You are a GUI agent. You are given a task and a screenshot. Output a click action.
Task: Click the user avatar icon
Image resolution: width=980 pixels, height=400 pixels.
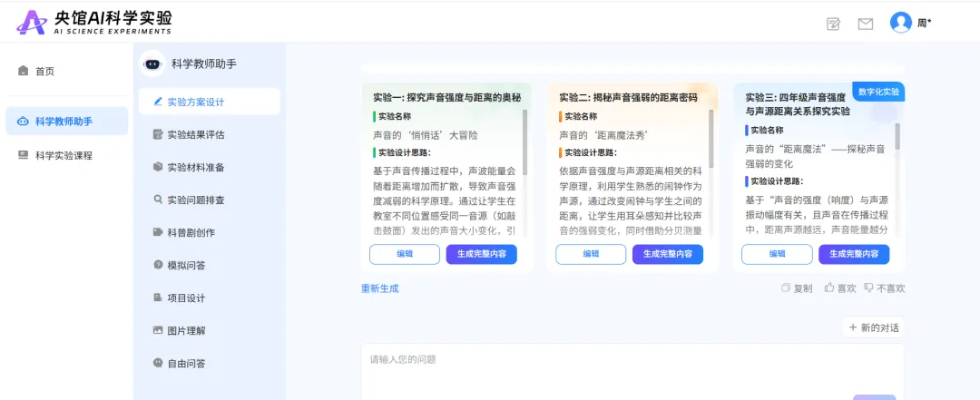[901, 23]
